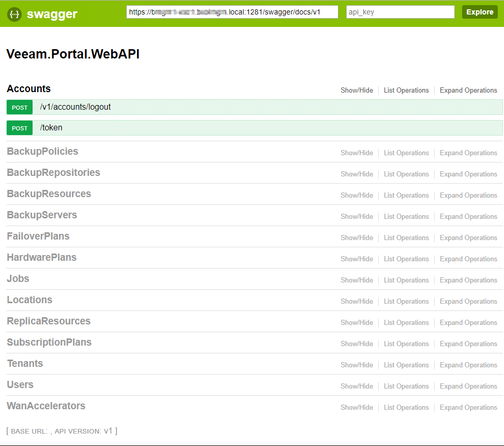Screen dimensions: 504x446
Task: List Operations for BackupPolicies
Action: coord(406,153)
